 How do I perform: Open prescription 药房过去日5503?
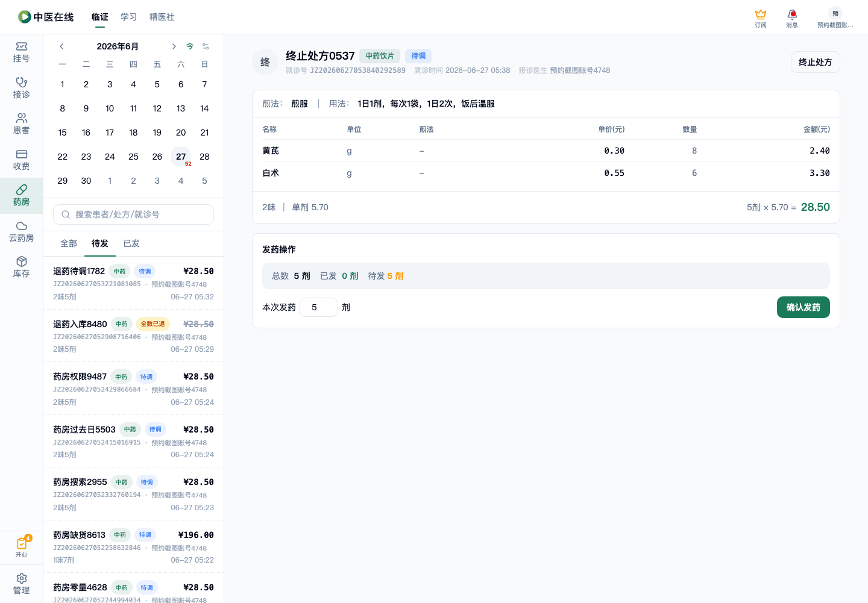coord(133,442)
